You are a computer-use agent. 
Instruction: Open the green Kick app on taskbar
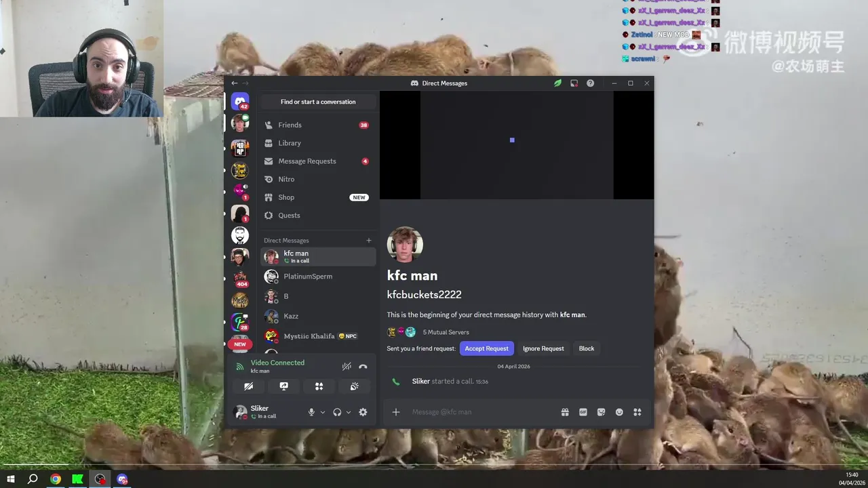point(78,479)
